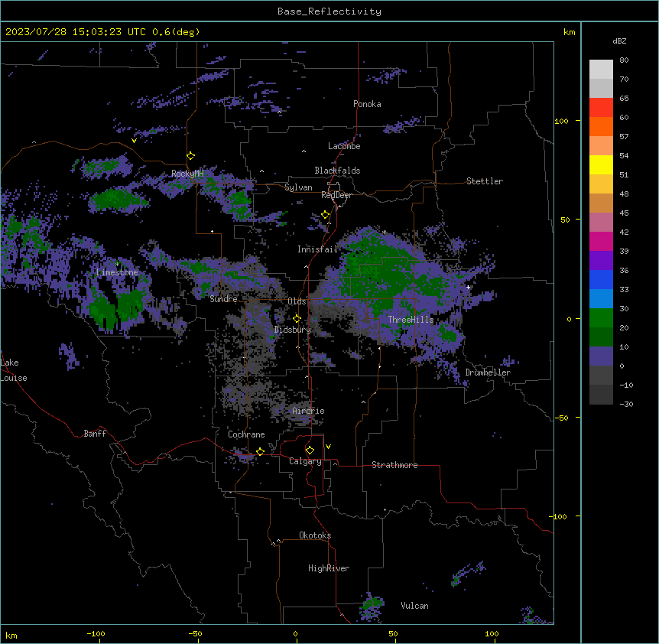This screenshot has height=644, width=659.
Task: Click the Innisfail city label
Action: coord(317,249)
